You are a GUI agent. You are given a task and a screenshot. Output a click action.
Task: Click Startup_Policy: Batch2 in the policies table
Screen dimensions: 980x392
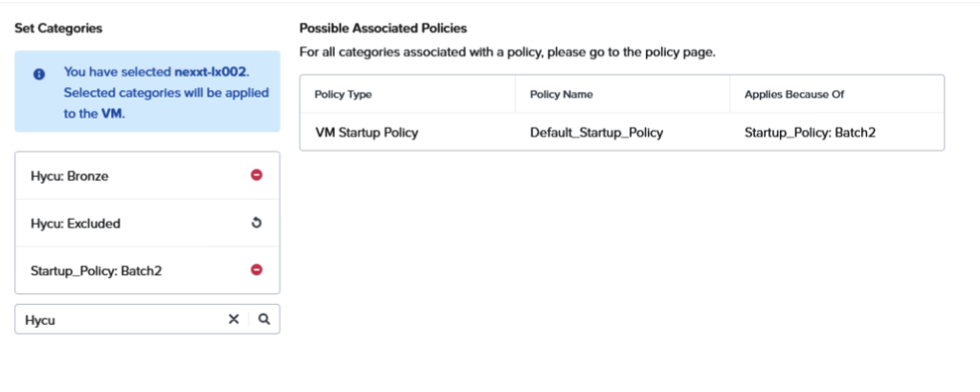pos(810,132)
